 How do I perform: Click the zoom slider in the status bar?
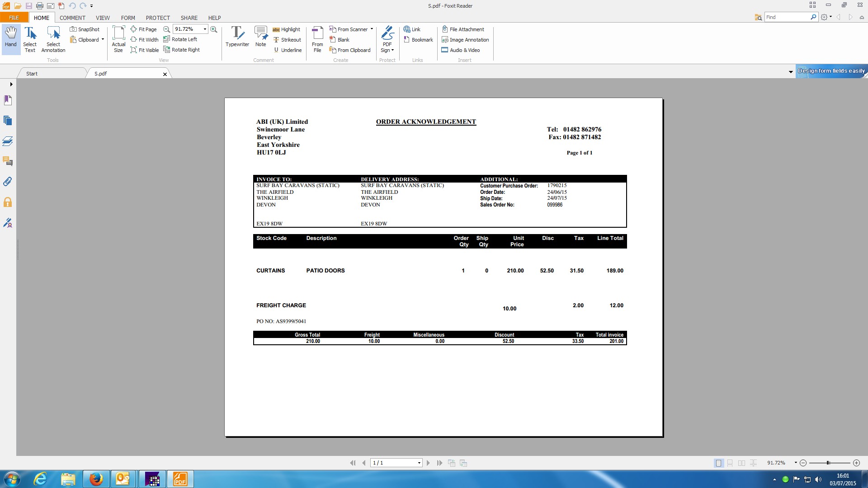[828, 463]
